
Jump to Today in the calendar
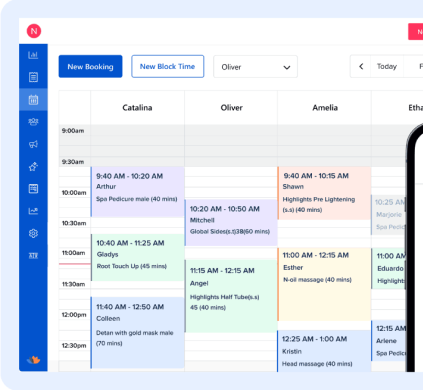tap(387, 66)
